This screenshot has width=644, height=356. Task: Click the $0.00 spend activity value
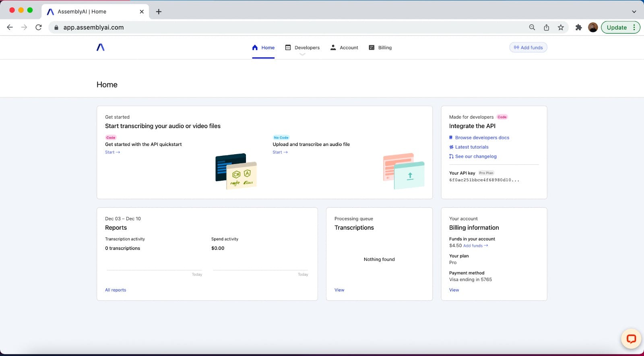218,248
